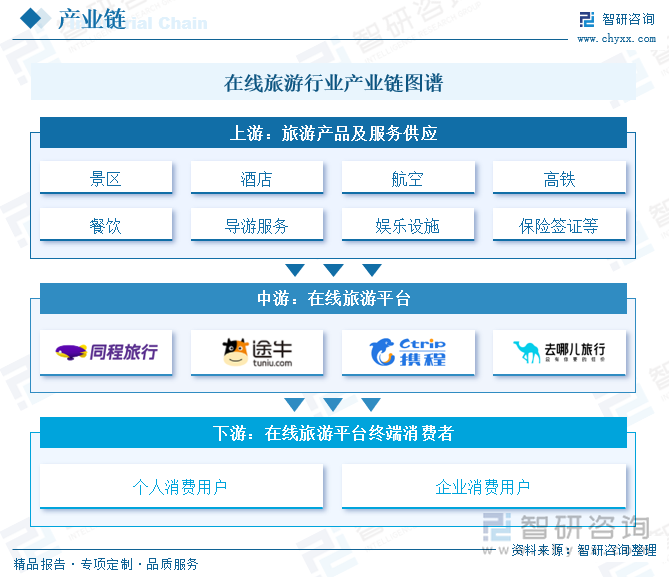
Task: Click the 去哪儿旅行 camel logo card
Action: (559, 352)
